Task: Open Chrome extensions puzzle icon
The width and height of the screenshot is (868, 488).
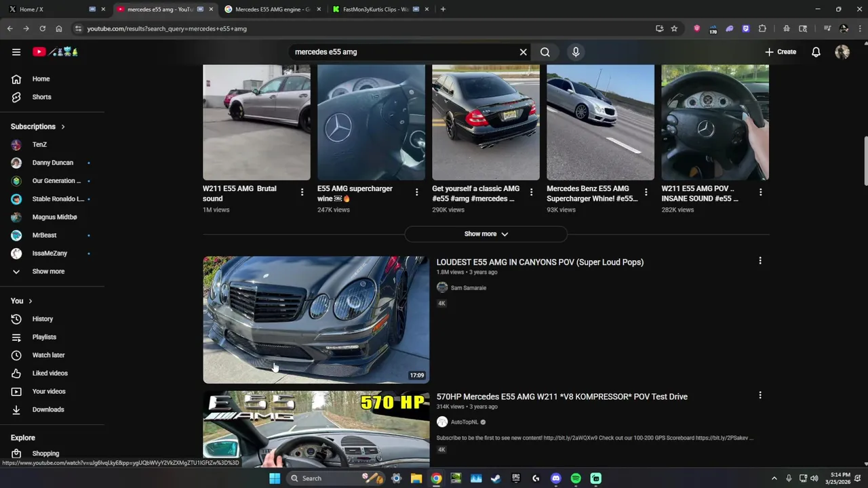Action: [762, 28]
